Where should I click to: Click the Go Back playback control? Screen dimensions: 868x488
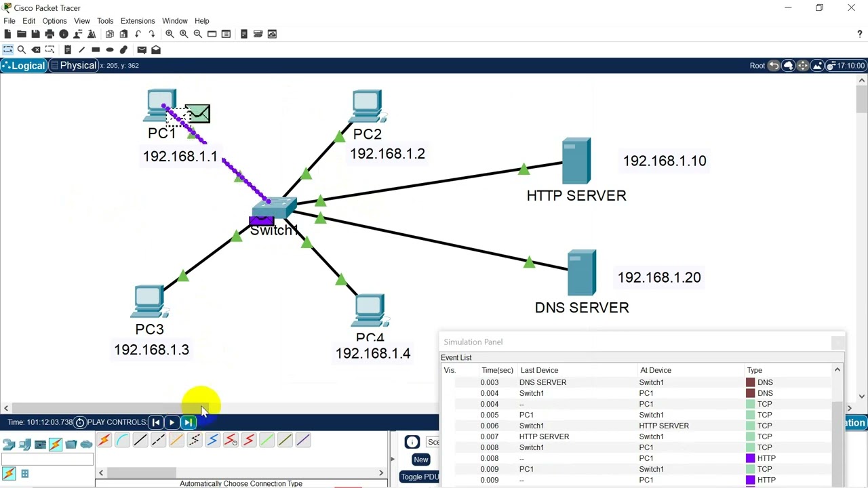[x=156, y=422]
